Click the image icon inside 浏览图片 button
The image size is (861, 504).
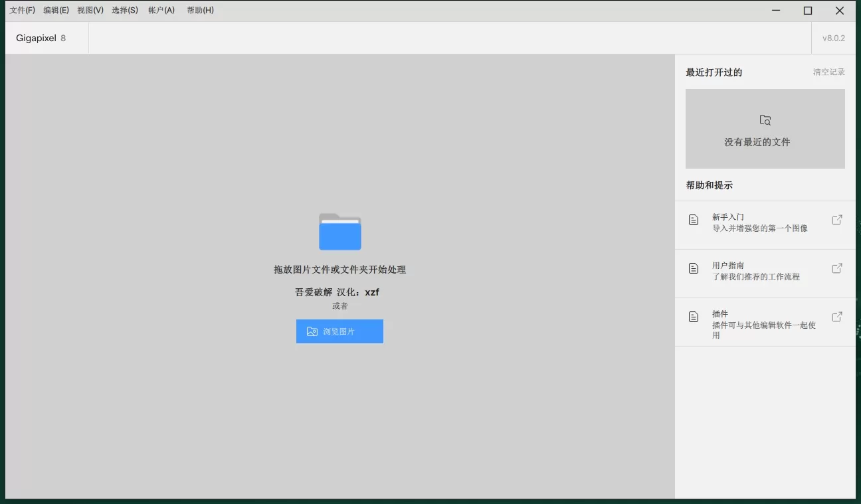point(312,331)
